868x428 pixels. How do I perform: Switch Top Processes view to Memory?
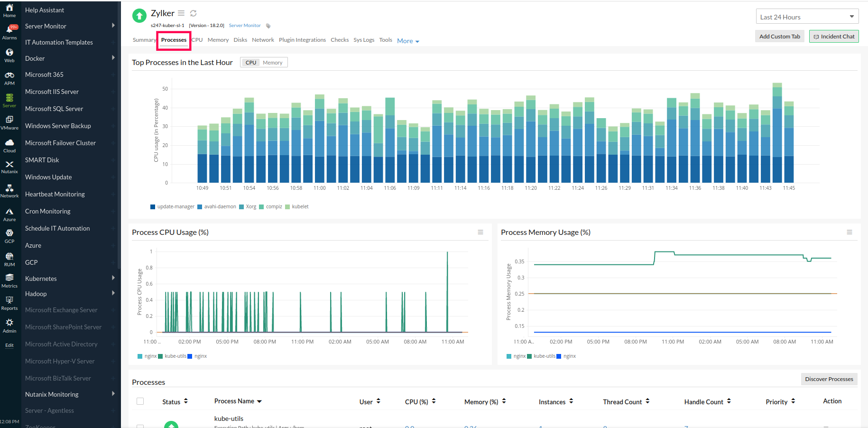point(273,62)
